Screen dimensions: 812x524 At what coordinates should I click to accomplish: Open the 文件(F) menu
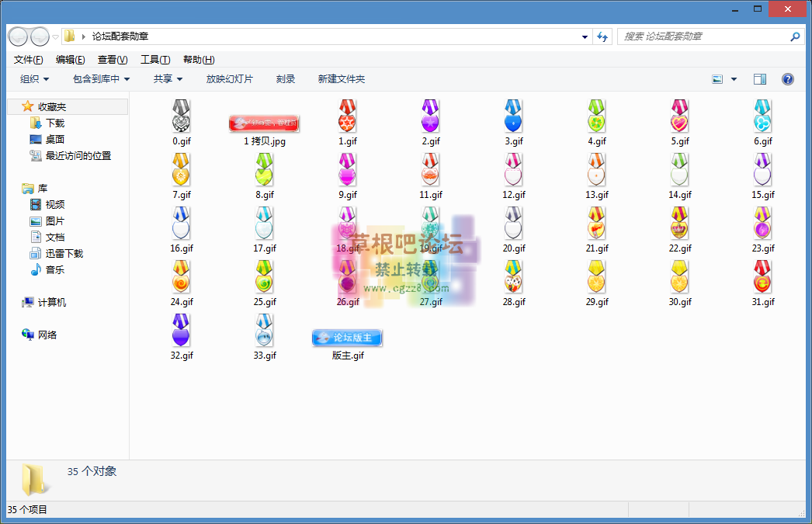click(28, 60)
